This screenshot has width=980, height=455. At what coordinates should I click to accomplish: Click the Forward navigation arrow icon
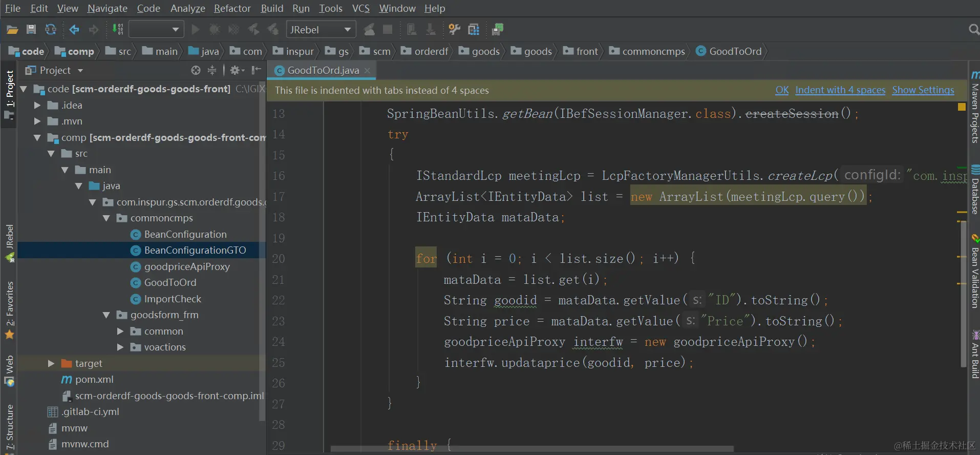pyautogui.click(x=93, y=30)
